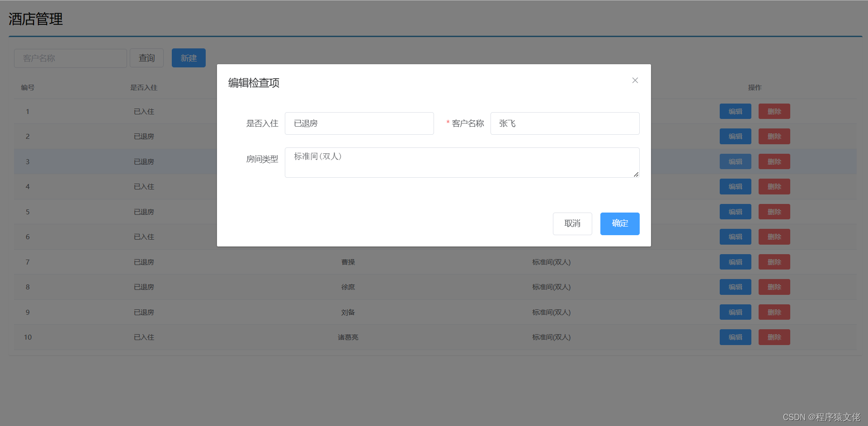Click the blue 新建 button to create a record
The width and height of the screenshot is (868, 426).
(x=189, y=58)
